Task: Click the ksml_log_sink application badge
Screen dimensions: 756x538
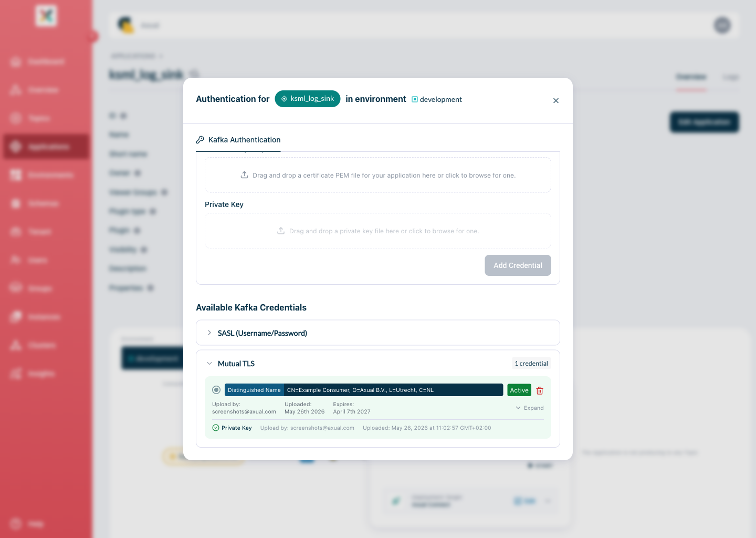Action: (308, 99)
